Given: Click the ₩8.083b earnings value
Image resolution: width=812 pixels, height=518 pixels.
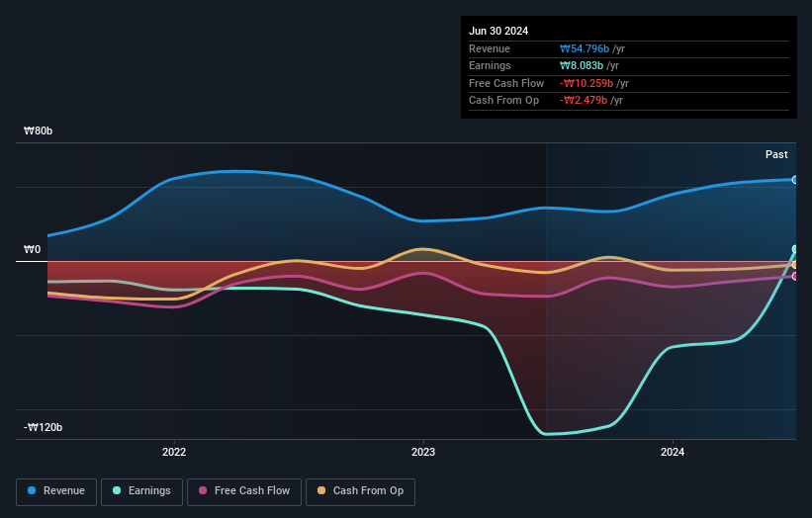Looking at the screenshot, I should pos(581,65).
